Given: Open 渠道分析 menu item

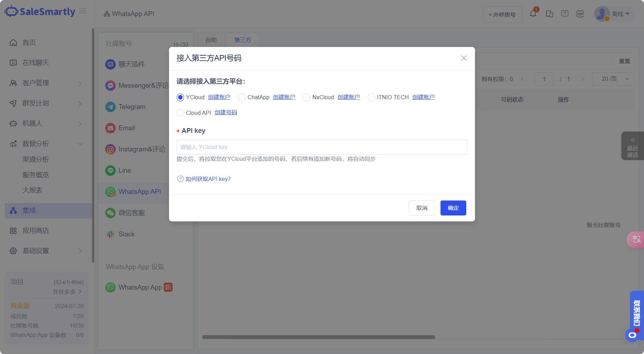Looking at the screenshot, I should pos(36,159).
